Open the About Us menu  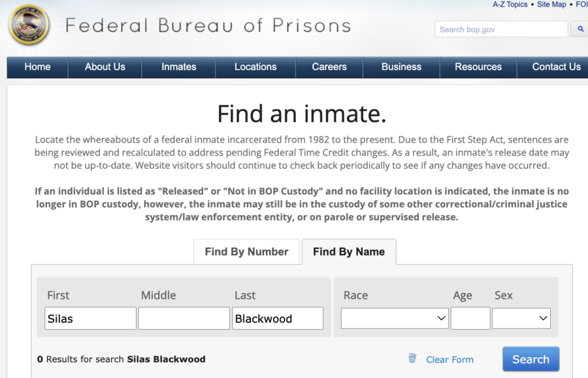click(105, 67)
